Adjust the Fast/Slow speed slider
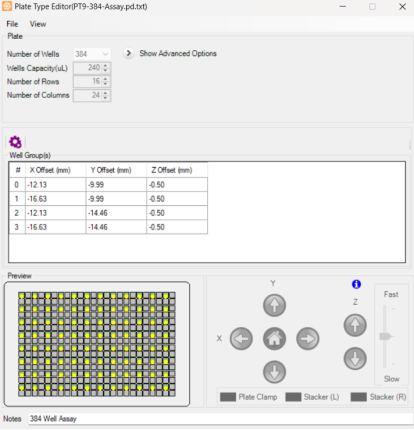 pos(385,336)
